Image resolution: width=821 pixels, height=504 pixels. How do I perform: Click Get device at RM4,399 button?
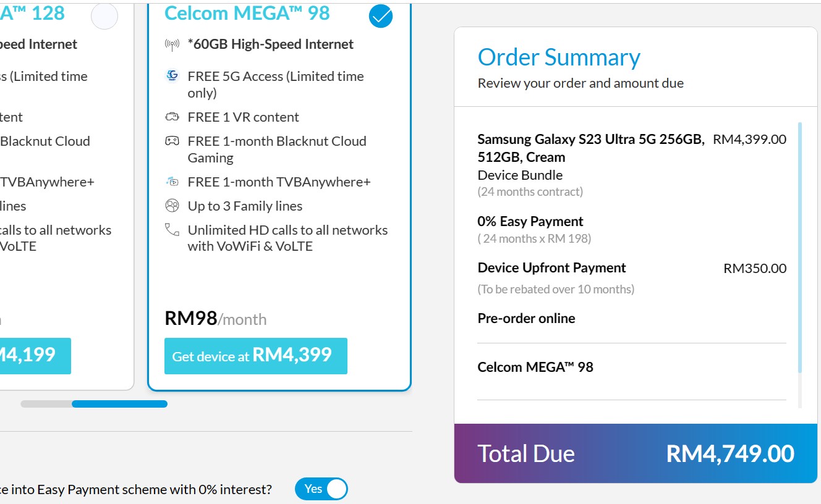256,356
